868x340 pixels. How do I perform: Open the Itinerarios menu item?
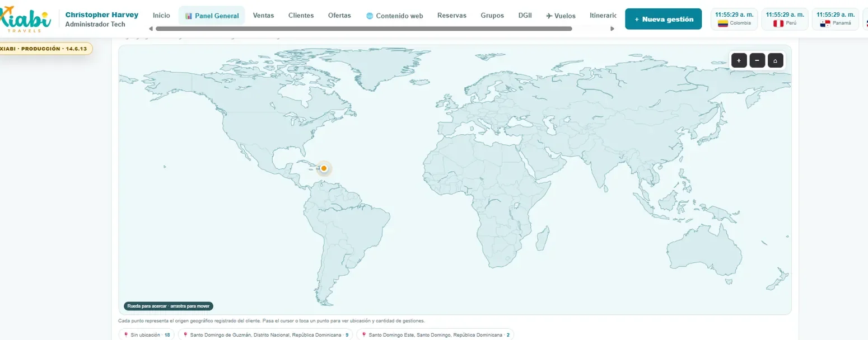tap(603, 16)
